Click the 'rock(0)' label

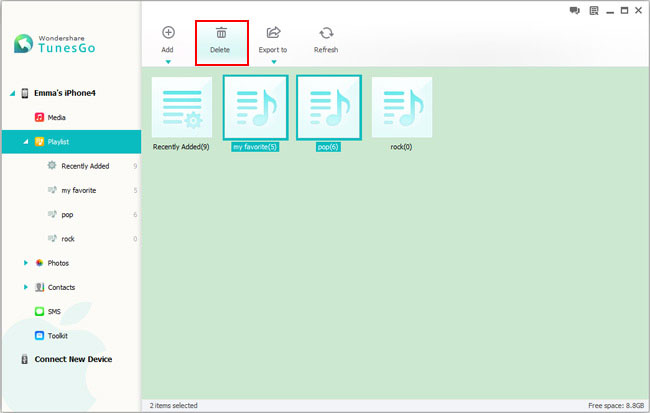pos(401,147)
